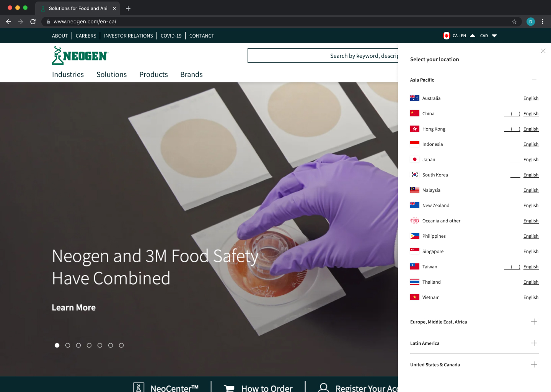The width and height of the screenshot is (551, 392).
Task: Click the Hong Kong flag icon
Action: (415, 129)
